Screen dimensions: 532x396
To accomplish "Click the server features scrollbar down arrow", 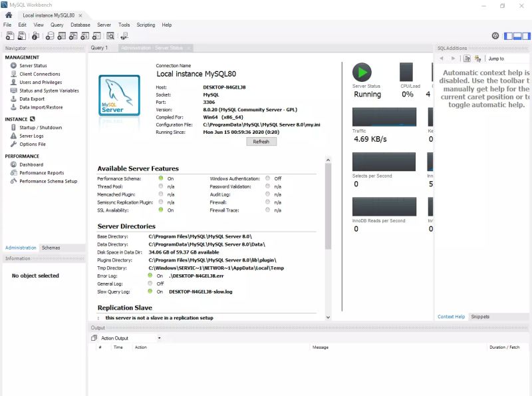I will (x=328, y=317).
